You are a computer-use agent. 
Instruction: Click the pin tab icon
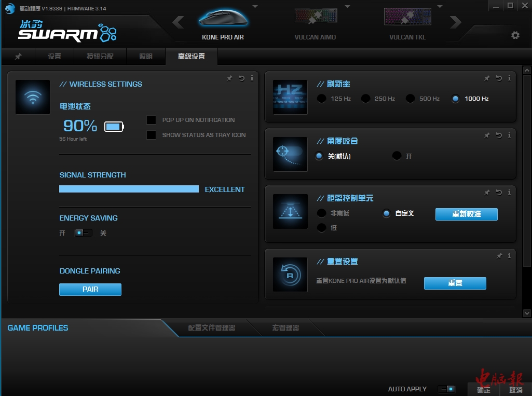[18, 57]
